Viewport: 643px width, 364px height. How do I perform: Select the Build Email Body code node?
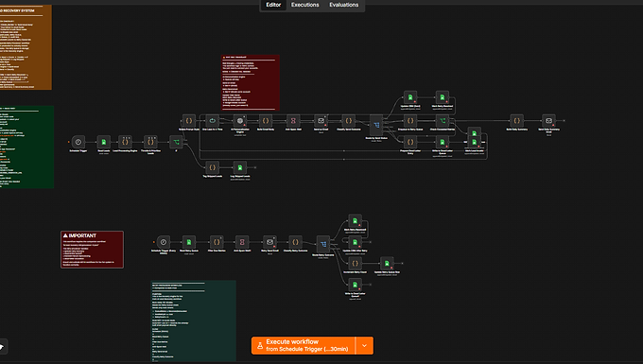click(x=266, y=120)
